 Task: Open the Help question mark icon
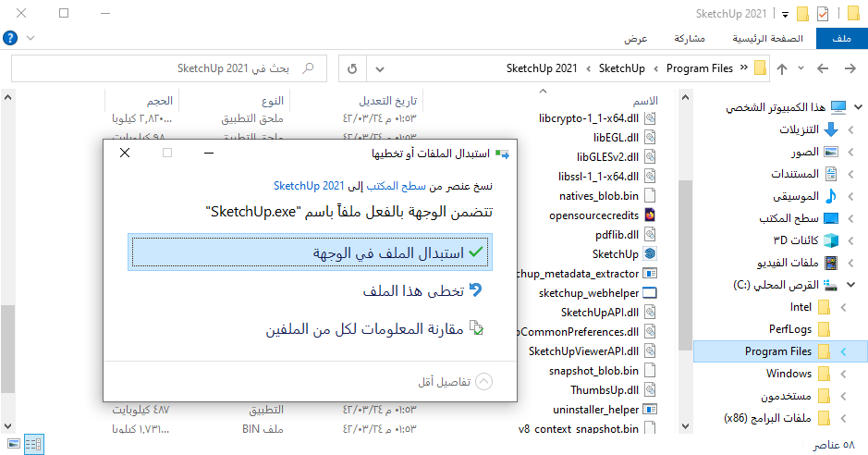point(10,38)
